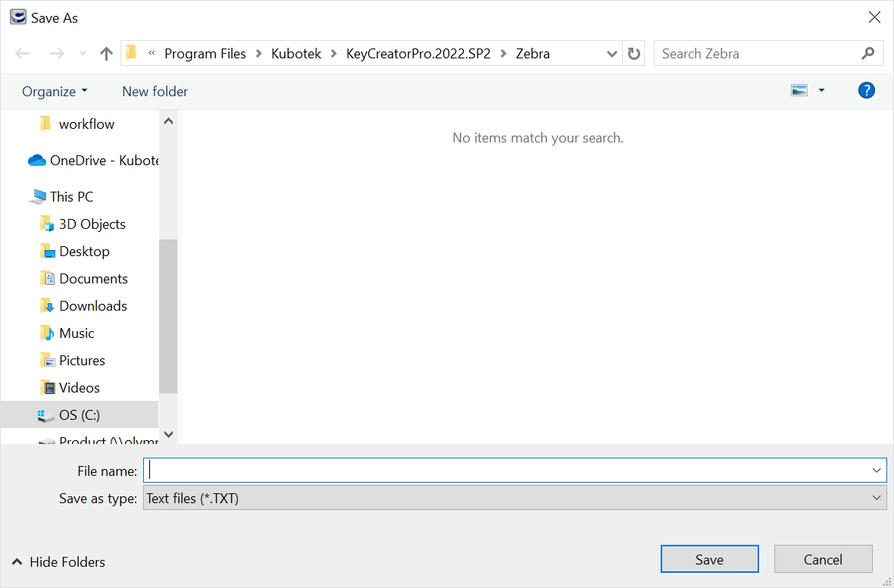Navigate to the Kubotek breadcrumb
Image resolution: width=894 pixels, height=588 pixels.
pyautogui.click(x=296, y=53)
